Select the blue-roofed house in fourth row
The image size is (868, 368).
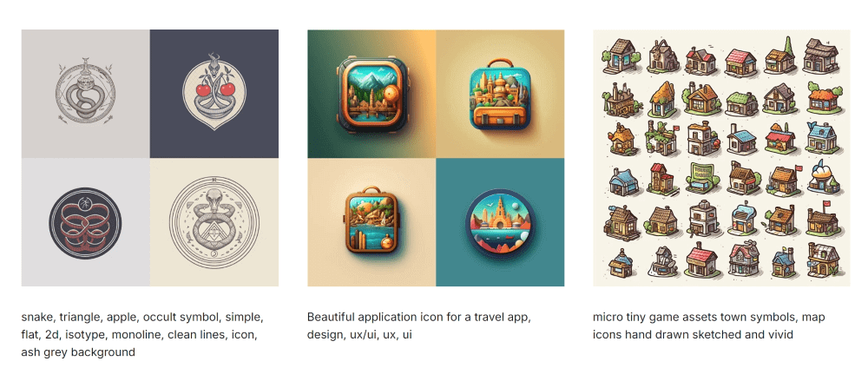point(621,181)
